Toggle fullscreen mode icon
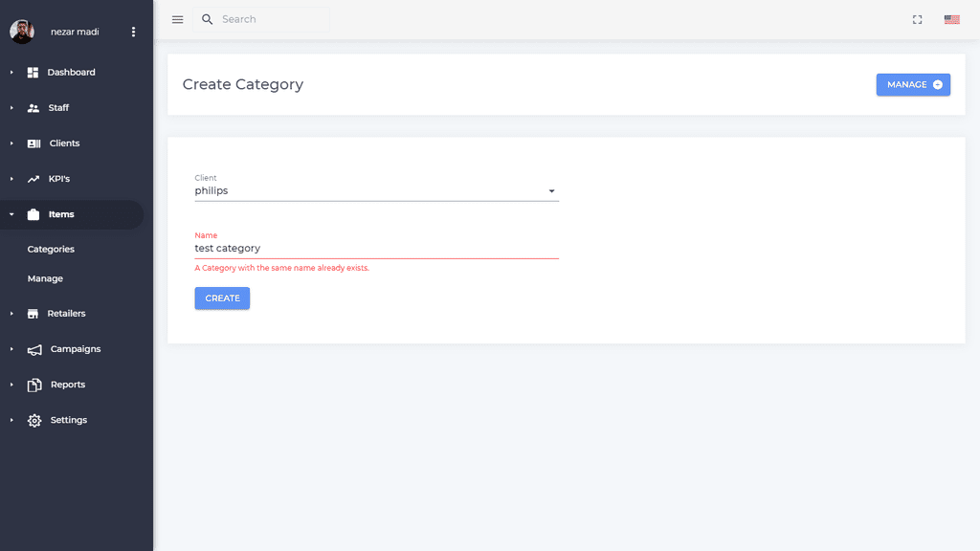 [x=917, y=20]
